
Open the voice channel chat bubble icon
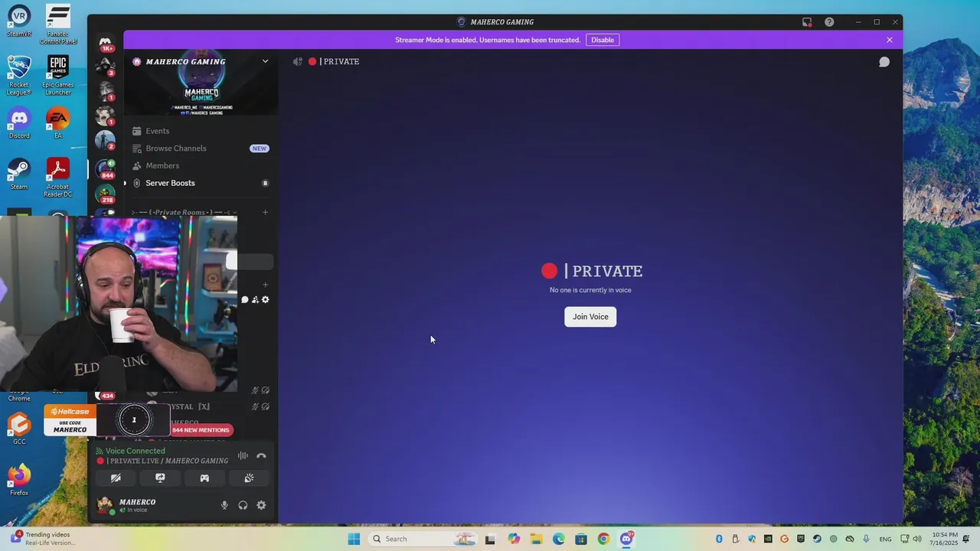(245, 300)
